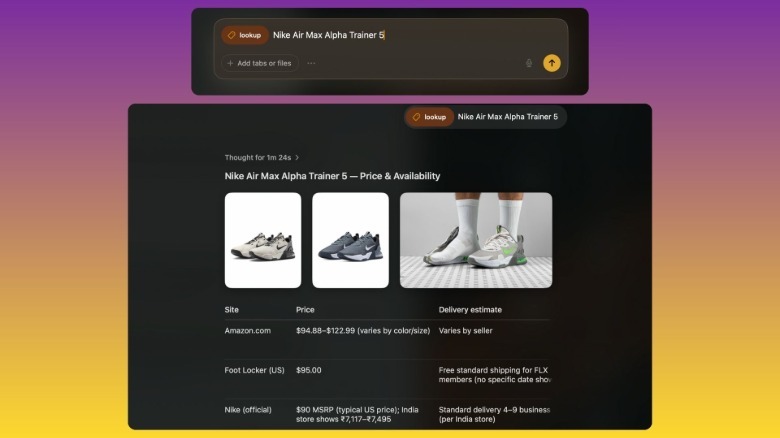
Task: Click the 'Add tabs or files' button
Action: pyautogui.click(x=260, y=63)
